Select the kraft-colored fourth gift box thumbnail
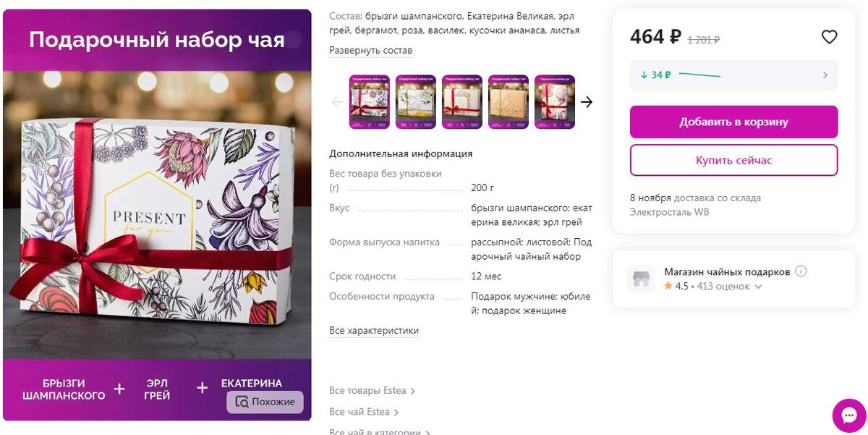The height and width of the screenshot is (435, 868). pyautogui.click(x=509, y=102)
